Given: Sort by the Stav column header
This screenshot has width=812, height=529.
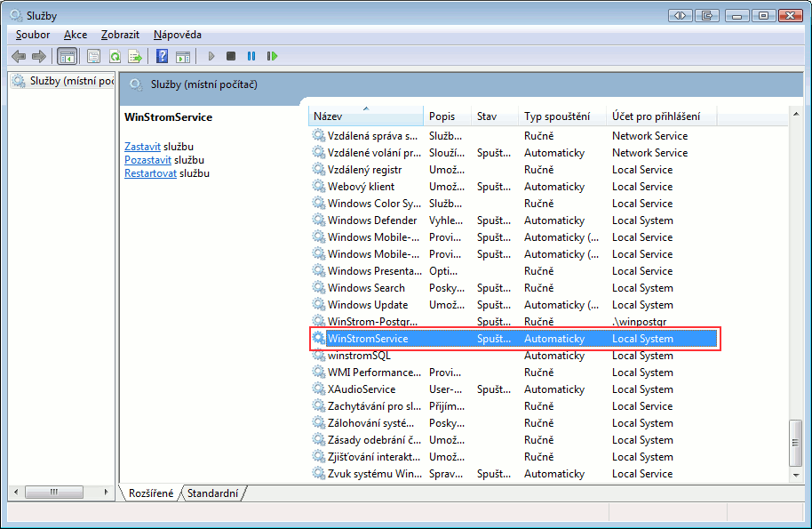Looking at the screenshot, I should (x=494, y=116).
